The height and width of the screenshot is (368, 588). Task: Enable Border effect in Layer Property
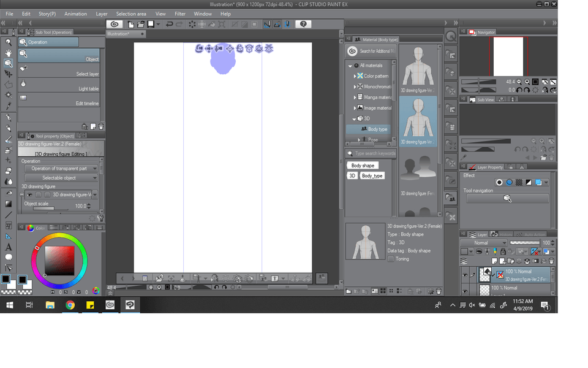[499, 182]
